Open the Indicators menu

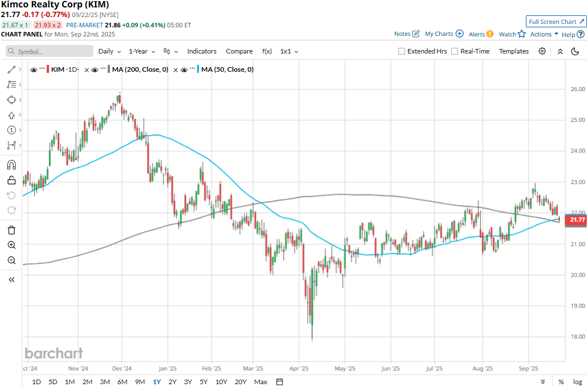(202, 51)
